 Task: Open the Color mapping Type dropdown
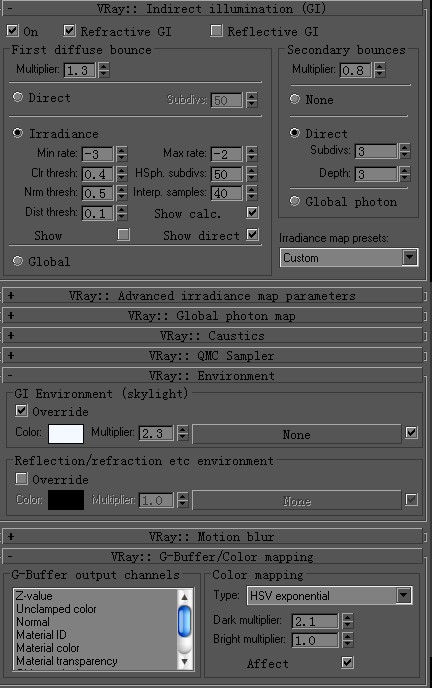click(x=329, y=595)
